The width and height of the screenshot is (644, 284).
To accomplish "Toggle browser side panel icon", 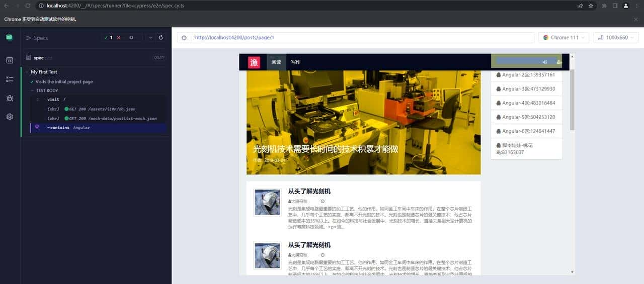I will (x=615, y=6).
